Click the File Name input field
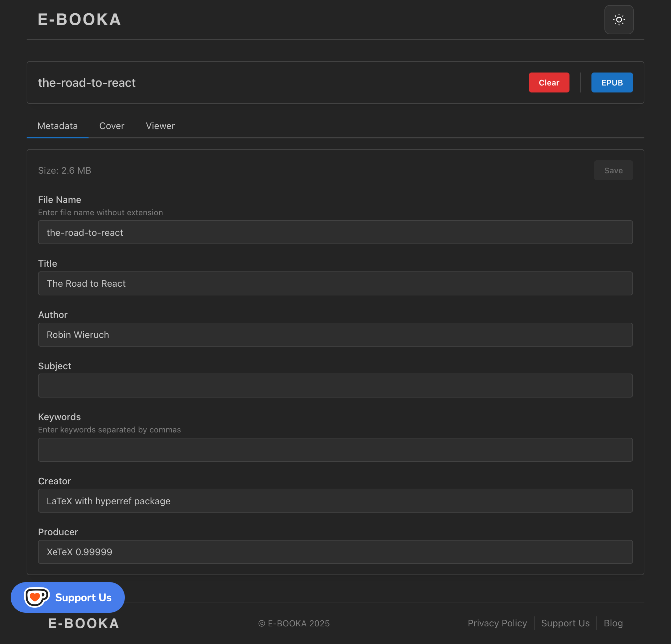 click(335, 232)
